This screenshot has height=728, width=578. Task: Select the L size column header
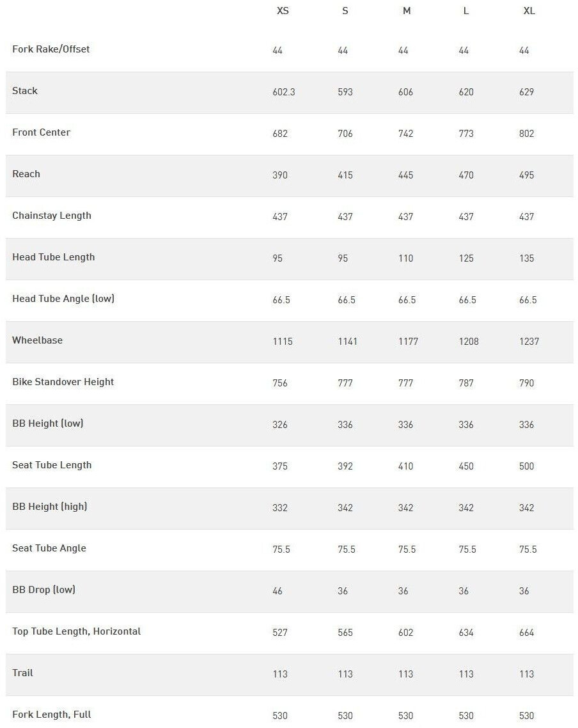coord(466,11)
